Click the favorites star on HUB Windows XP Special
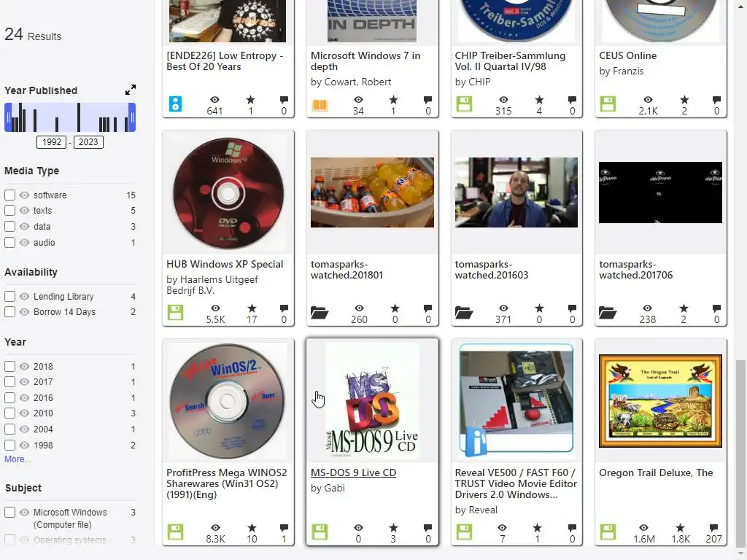This screenshot has height=560, width=747. coord(252,308)
